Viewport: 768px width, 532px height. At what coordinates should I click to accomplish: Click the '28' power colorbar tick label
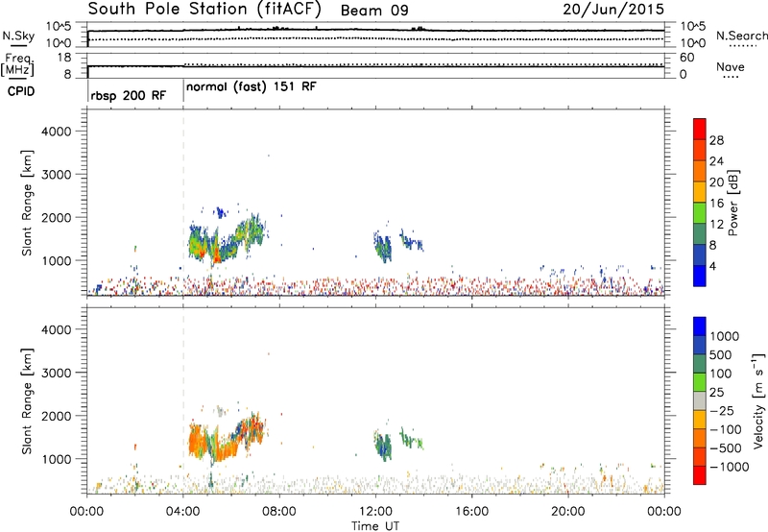pos(716,140)
